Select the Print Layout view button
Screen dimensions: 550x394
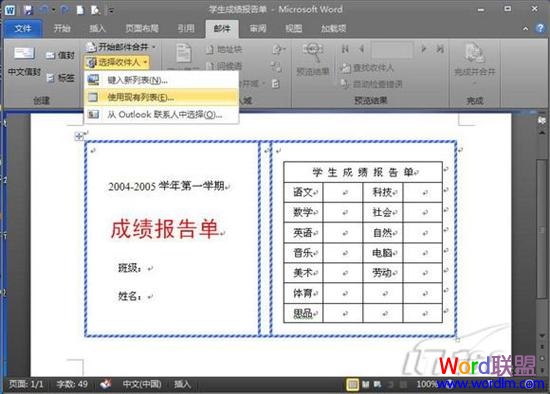point(352,385)
